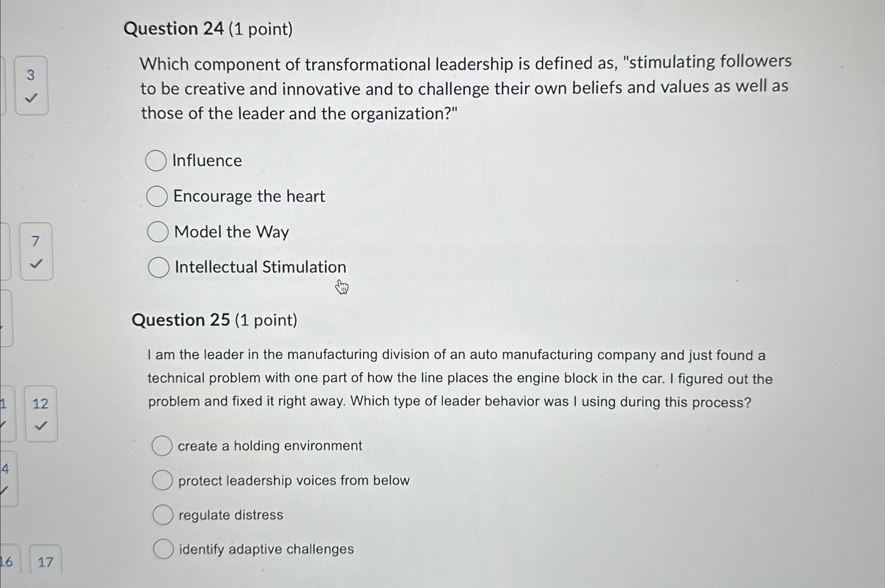The width and height of the screenshot is (885, 588).
Task: Select the Influence answer option
Action: coord(157,161)
